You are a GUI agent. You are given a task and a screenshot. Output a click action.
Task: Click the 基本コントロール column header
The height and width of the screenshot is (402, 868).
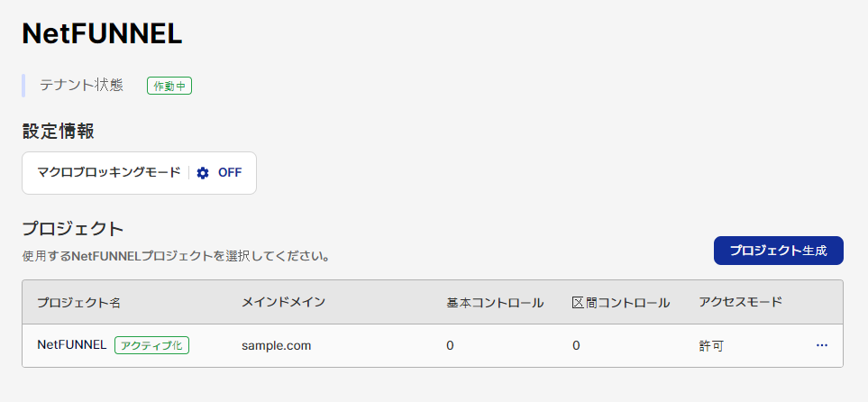point(495,303)
